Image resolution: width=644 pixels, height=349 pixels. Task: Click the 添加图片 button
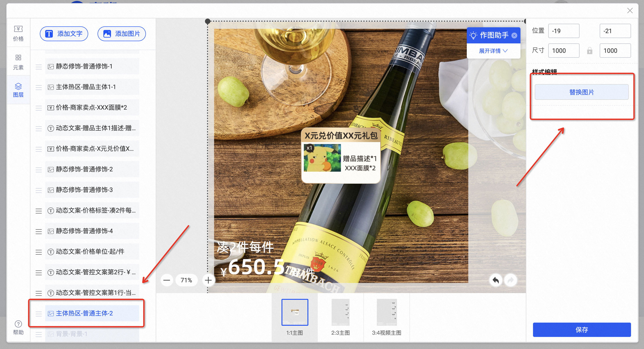[122, 34]
